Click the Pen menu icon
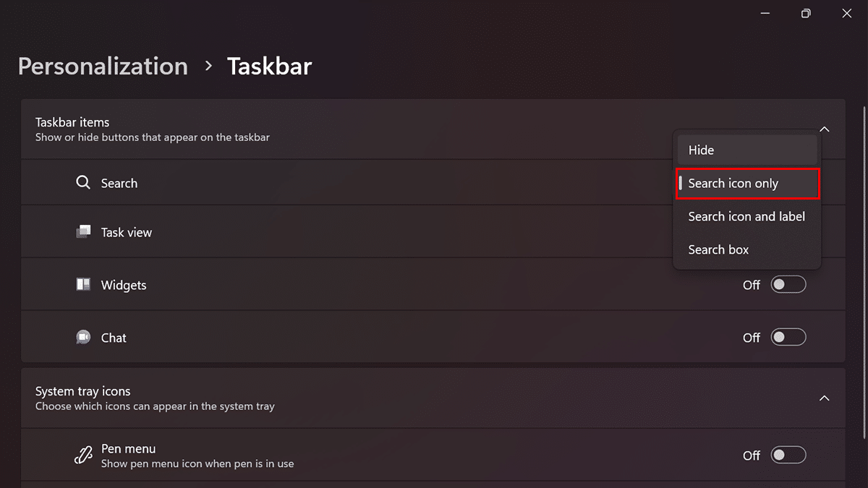Image resolution: width=868 pixels, height=488 pixels. (x=83, y=455)
